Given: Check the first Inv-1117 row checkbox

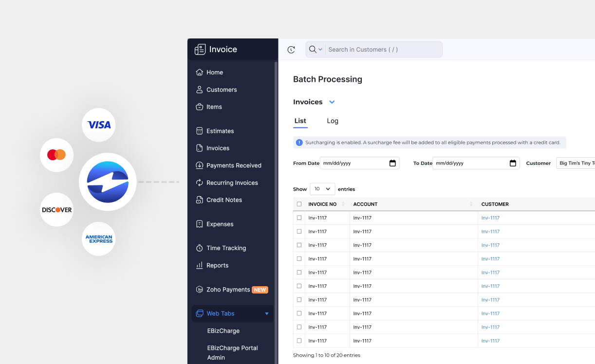Looking at the screenshot, I should tap(299, 218).
